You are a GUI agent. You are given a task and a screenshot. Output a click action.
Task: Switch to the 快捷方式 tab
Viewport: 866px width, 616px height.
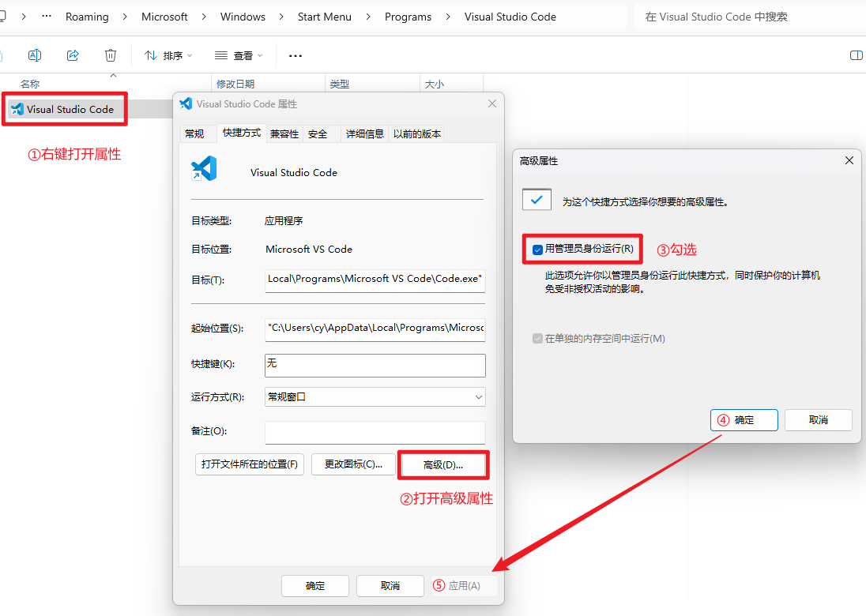pyautogui.click(x=241, y=133)
